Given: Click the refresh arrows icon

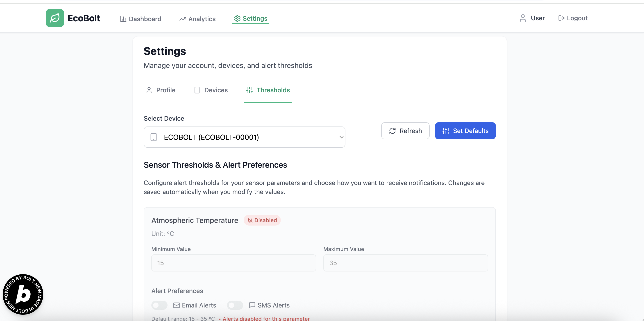Looking at the screenshot, I should 392,131.
